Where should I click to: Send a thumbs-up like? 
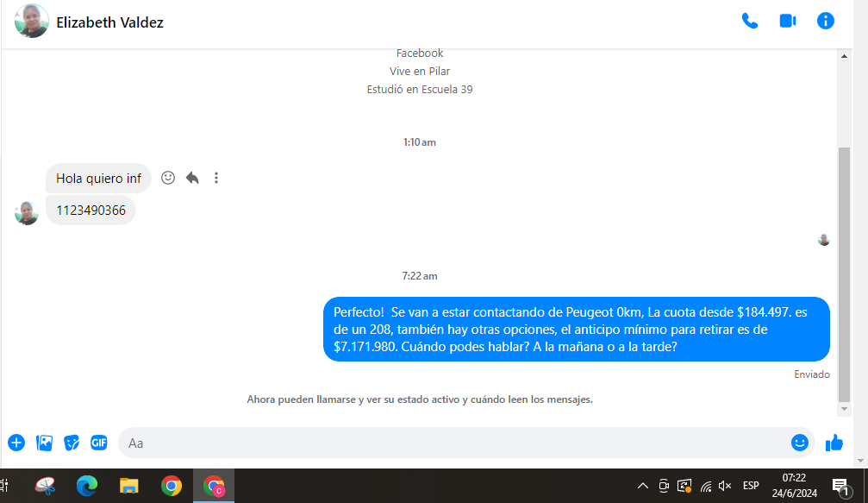tap(834, 443)
